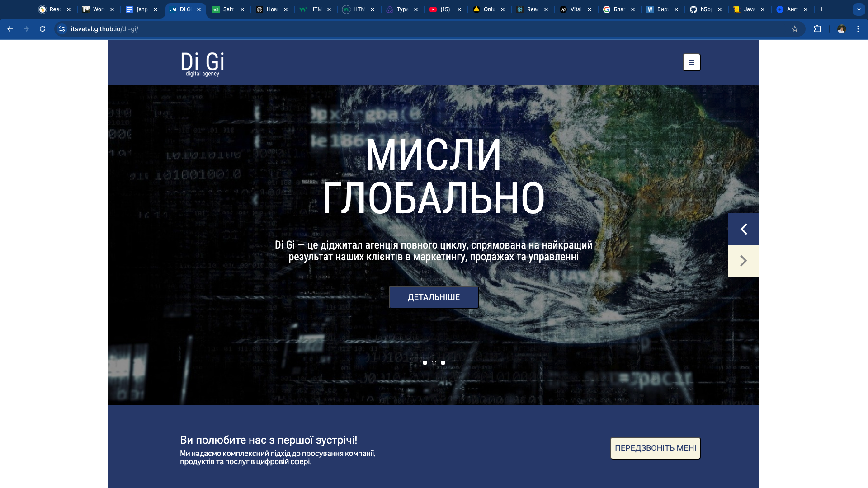Screen dimensions: 868x488
Task: Click the Di Gi digital agency logo
Action: point(203,64)
